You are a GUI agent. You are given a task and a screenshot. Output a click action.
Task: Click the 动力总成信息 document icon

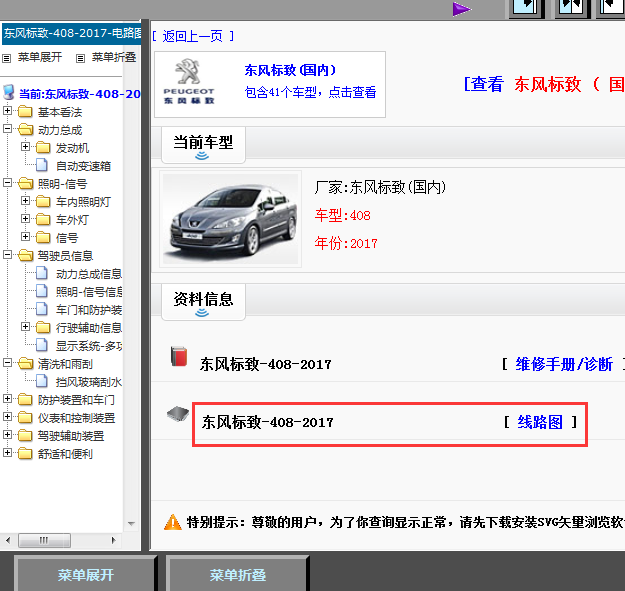(42, 273)
